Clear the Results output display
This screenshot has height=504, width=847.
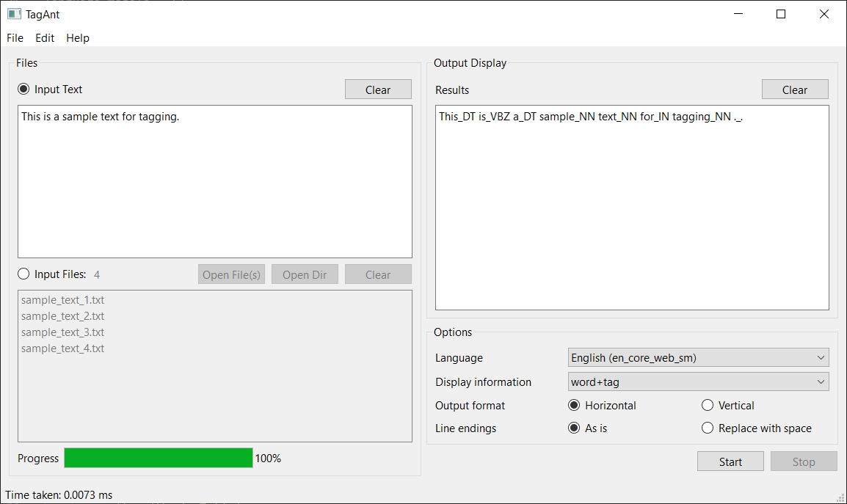point(795,90)
